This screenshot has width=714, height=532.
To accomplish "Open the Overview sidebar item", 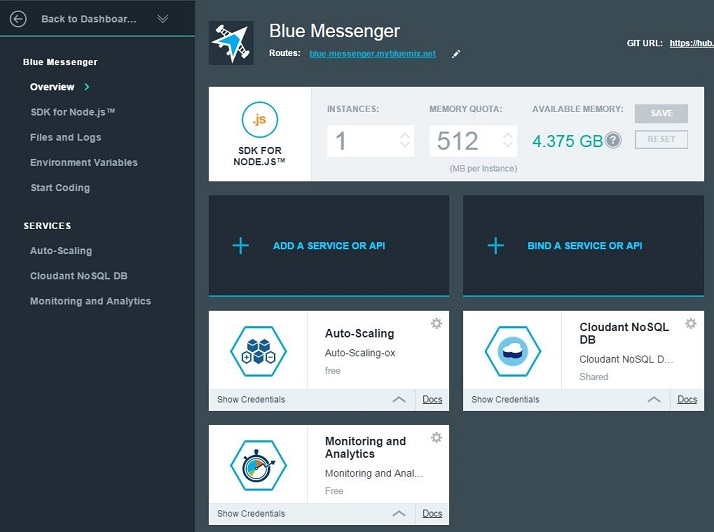I will point(52,87).
